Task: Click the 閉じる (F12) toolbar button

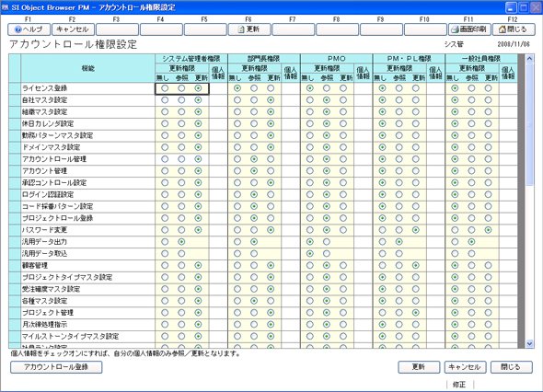Action: (x=514, y=29)
